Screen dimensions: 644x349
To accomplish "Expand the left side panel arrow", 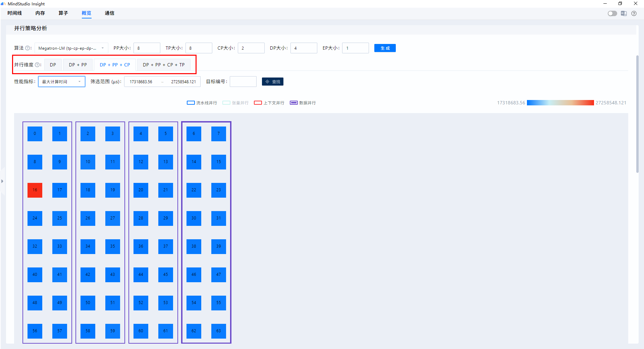I will click(x=2, y=181).
